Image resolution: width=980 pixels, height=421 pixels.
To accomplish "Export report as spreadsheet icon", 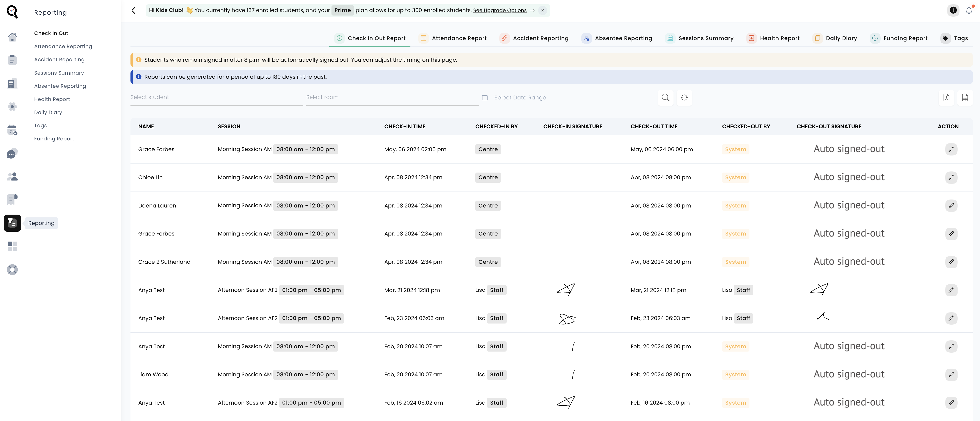I will click(x=965, y=97).
